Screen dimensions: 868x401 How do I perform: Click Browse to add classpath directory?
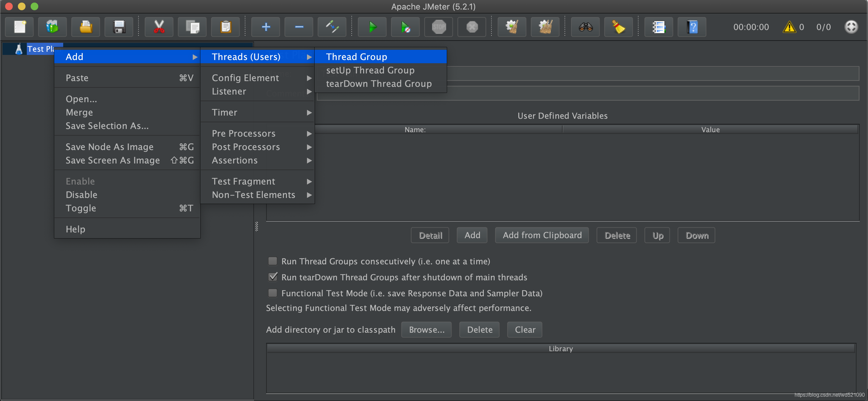(x=426, y=329)
